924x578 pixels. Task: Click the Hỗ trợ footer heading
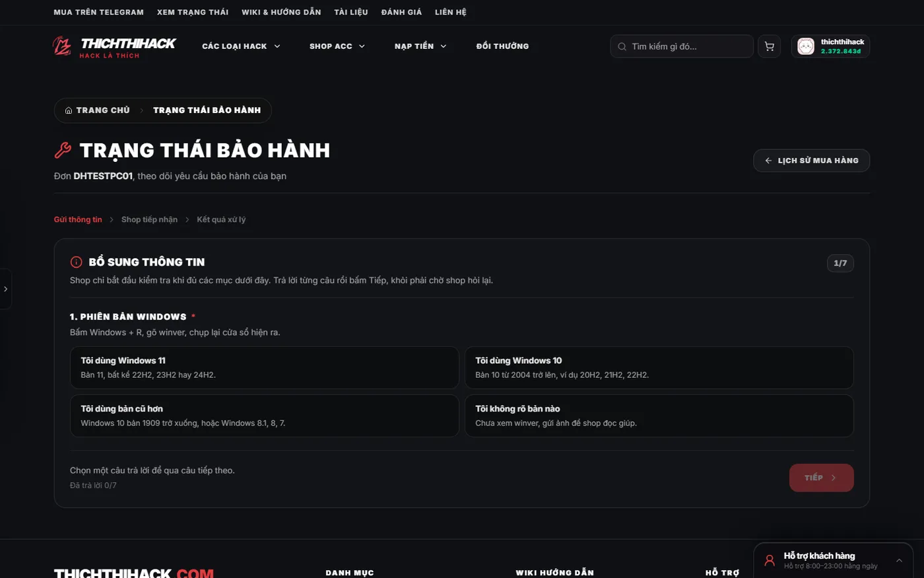[x=722, y=573]
